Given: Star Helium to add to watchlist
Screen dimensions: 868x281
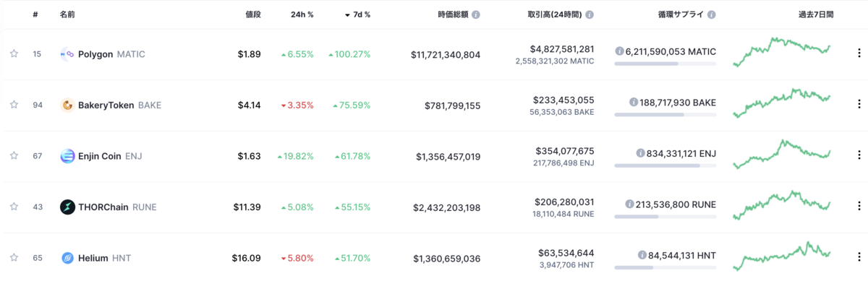Looking at the screenshot, I should (14, 258).
